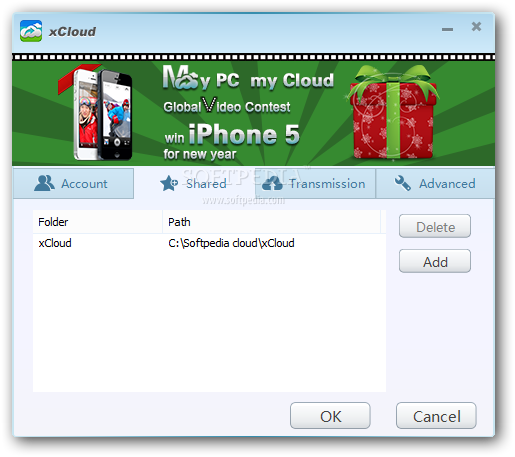Minimize the xCloud window

click(447, 29)
